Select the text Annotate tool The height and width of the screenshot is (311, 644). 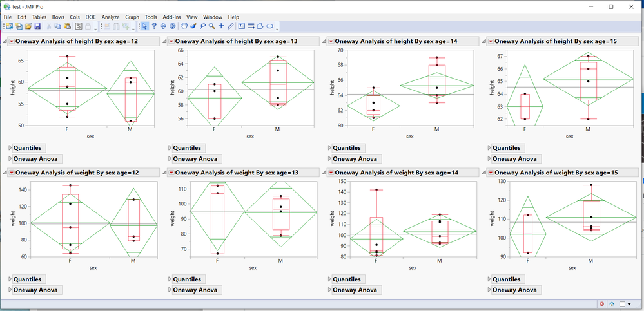click(242, 26)
